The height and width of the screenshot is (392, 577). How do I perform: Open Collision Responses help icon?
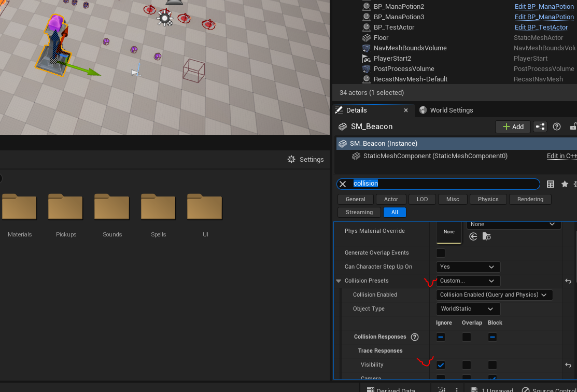coord(415,337)
